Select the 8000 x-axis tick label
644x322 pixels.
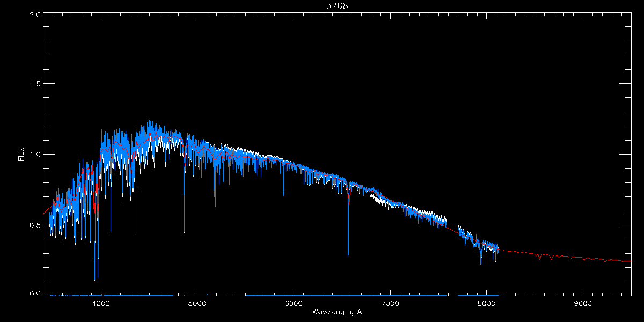tap(487, 303)
